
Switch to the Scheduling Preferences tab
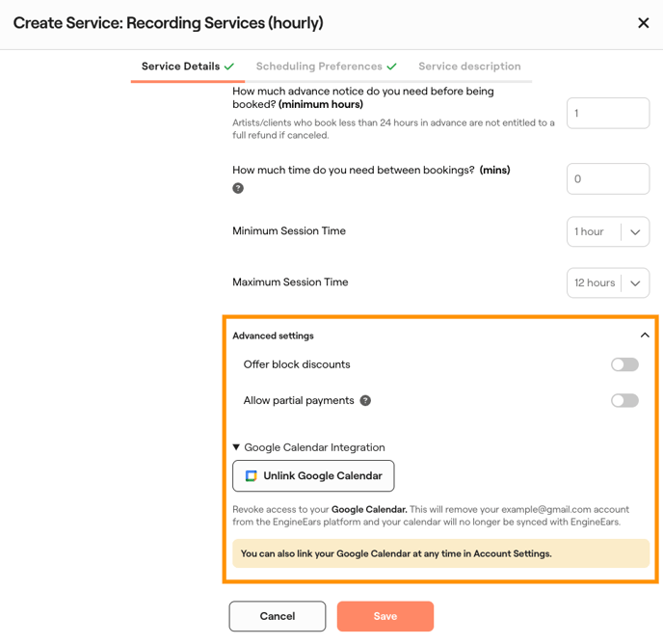319,67
